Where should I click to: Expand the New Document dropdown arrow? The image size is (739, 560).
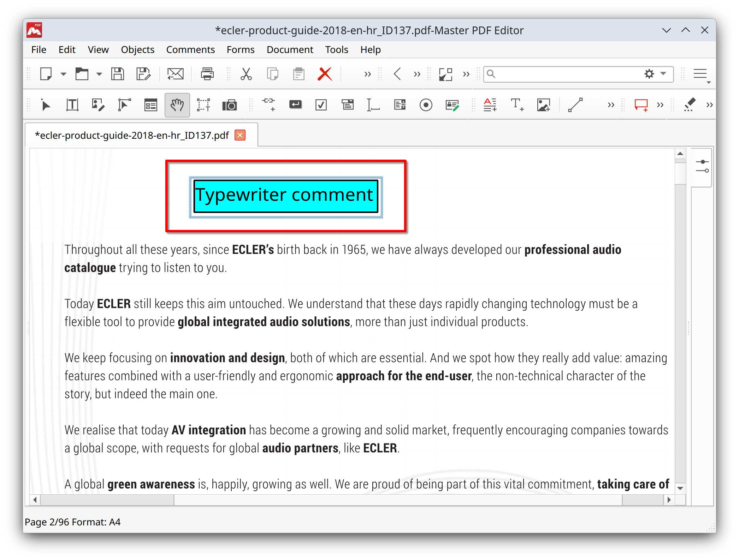pos(64,74)
